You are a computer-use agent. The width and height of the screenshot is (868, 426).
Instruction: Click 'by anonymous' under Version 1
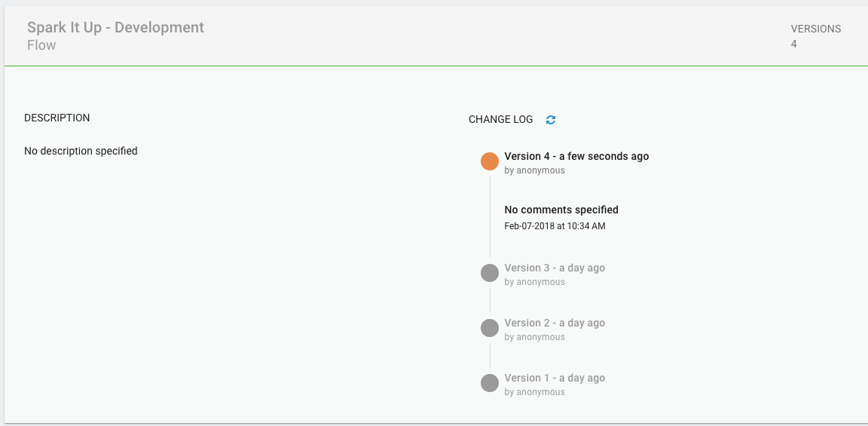click(x=534, y=392)
